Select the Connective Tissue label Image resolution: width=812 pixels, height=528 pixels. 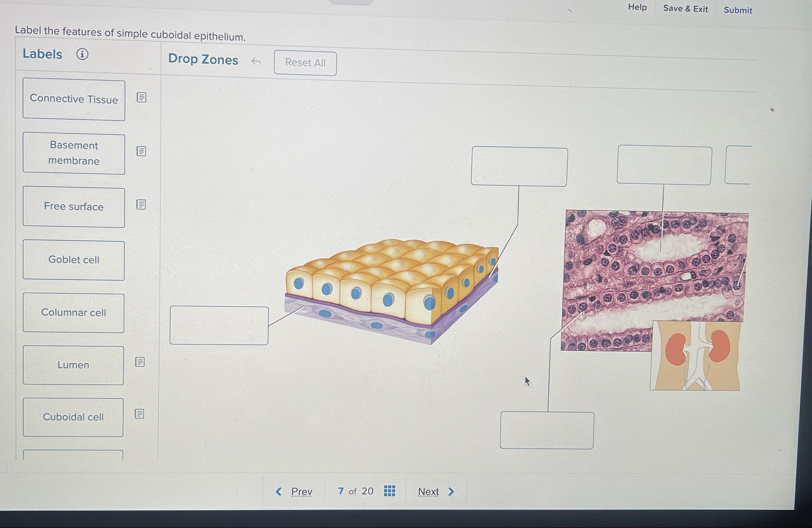pyautogui.click(x=74, y=99)
